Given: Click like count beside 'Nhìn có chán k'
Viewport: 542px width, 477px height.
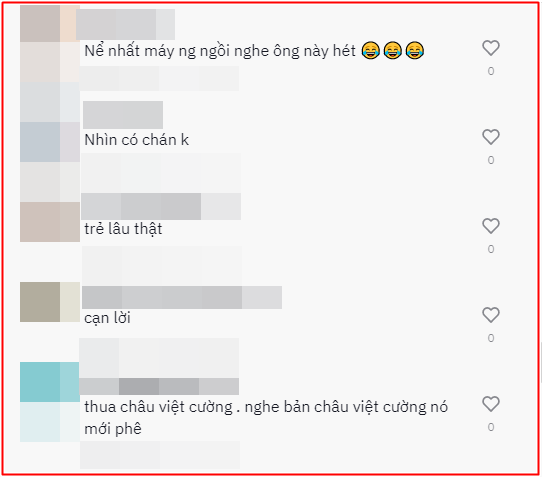Looking at the screenshot, I should pyautogui.click(x=491, y=160).
